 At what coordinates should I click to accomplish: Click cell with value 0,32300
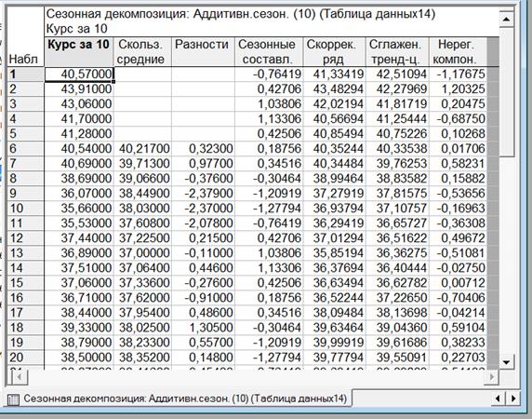pos(203,148)
